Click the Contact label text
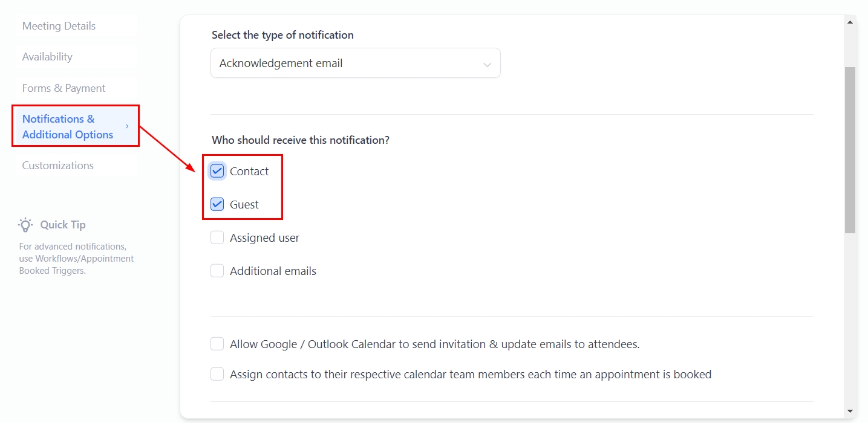Viewport: 868px width, 423px height. point(249,172)
